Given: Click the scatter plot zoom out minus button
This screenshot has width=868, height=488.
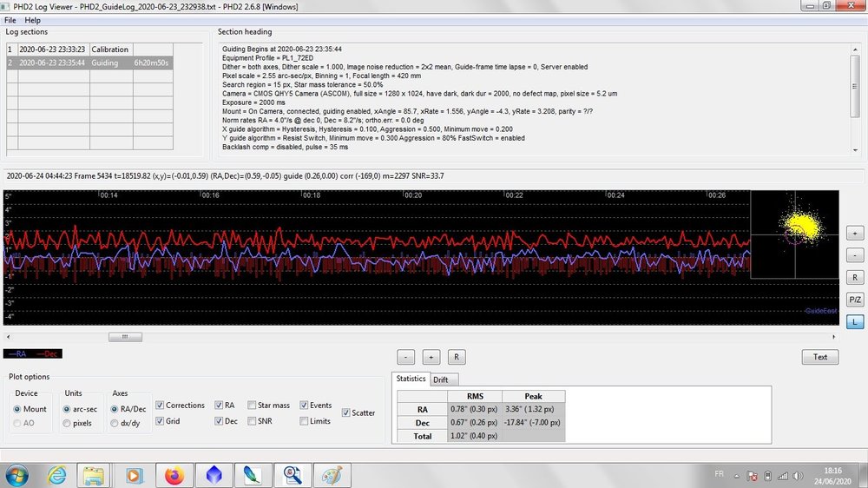Looking at the screenshot, I should coord(855,255).
